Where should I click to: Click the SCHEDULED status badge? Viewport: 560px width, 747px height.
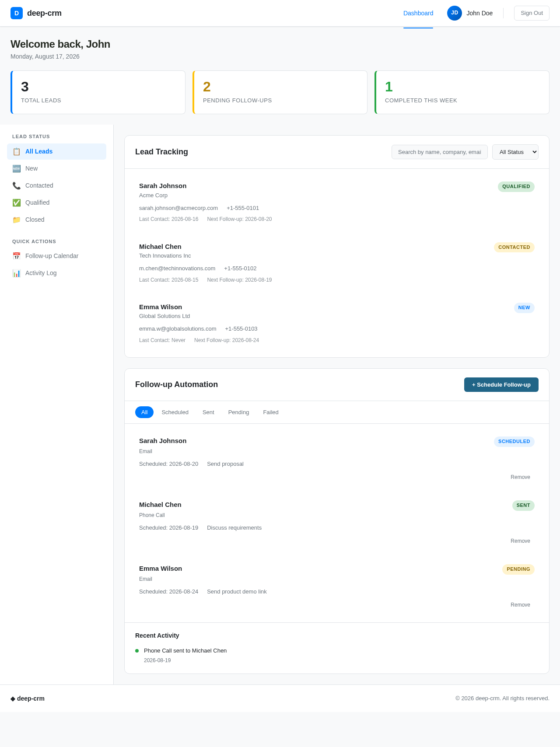coord(514,442)
